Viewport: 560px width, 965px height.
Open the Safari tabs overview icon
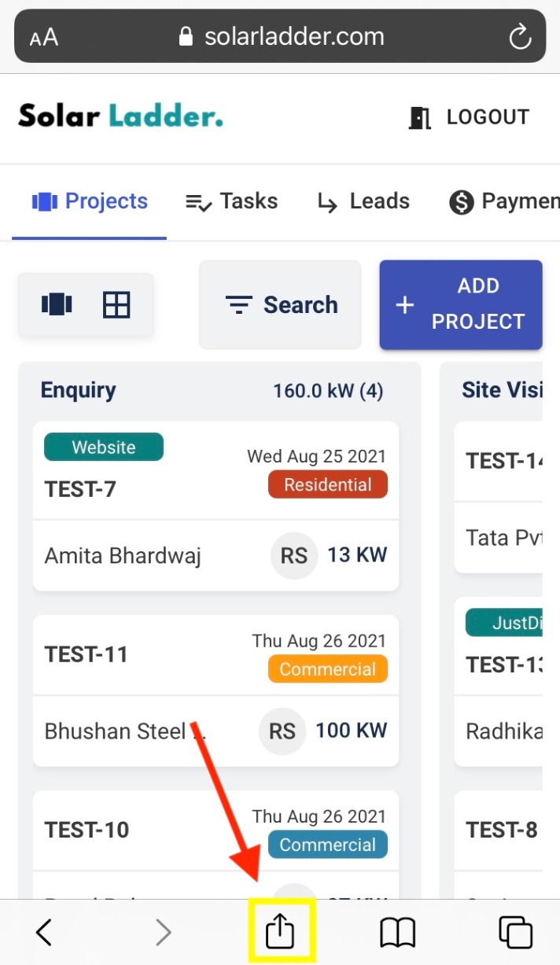pos(516,933)
